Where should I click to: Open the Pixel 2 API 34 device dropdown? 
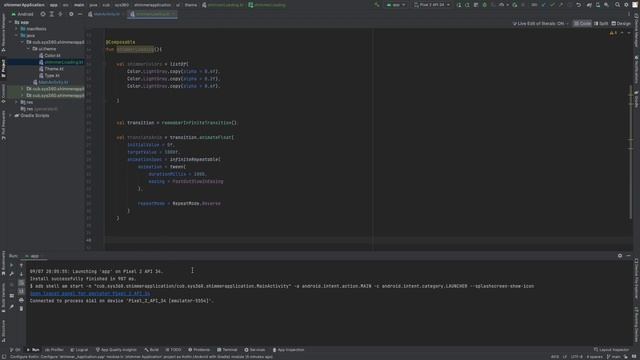click(432, 5)
